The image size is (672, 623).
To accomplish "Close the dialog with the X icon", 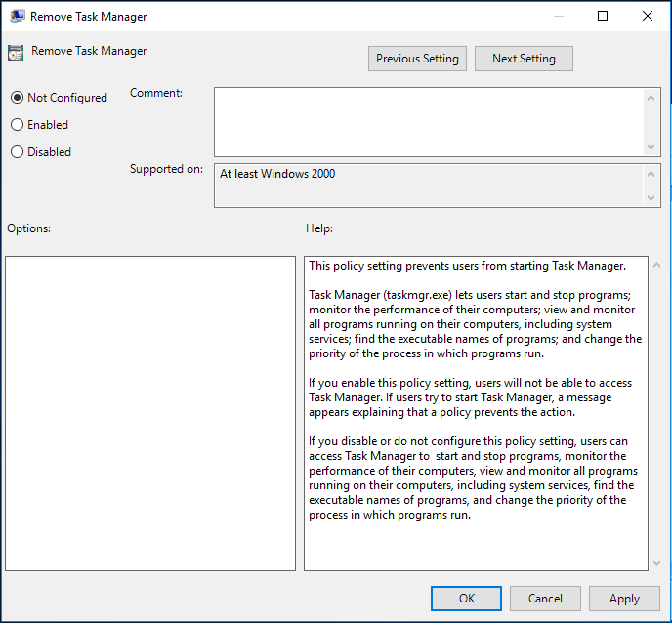I will [648, 16].
